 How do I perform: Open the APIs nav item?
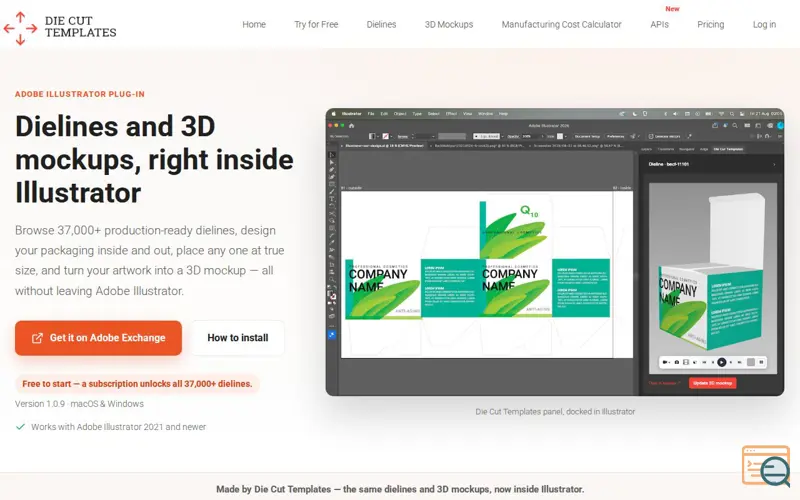point(659,24)
